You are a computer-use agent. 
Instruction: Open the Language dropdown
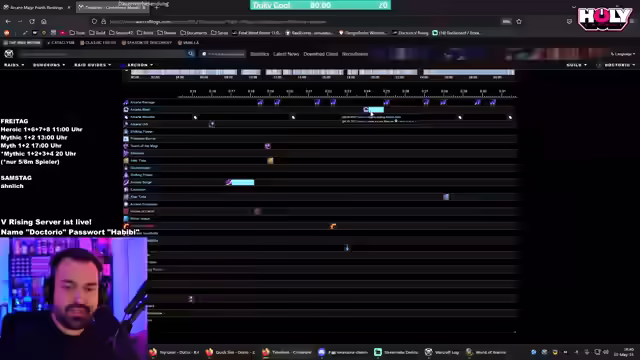coord(623,54)
